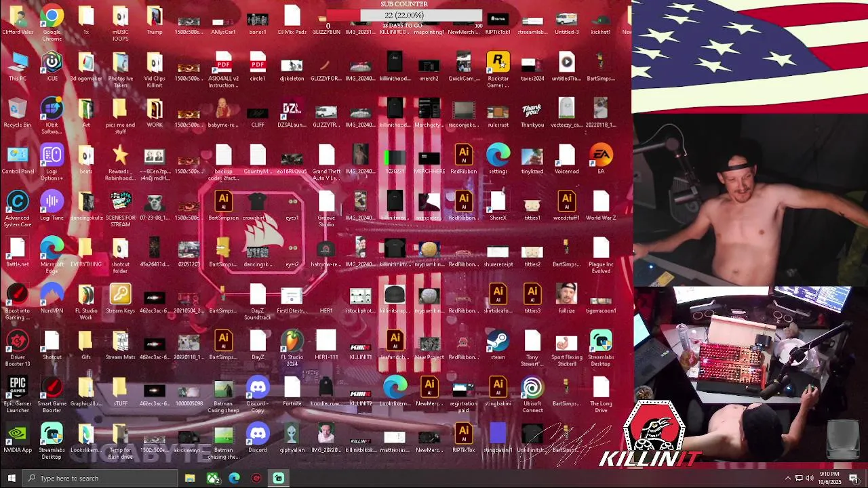Select the fullsize image thumbnail
868x488 pixels.
566,295
